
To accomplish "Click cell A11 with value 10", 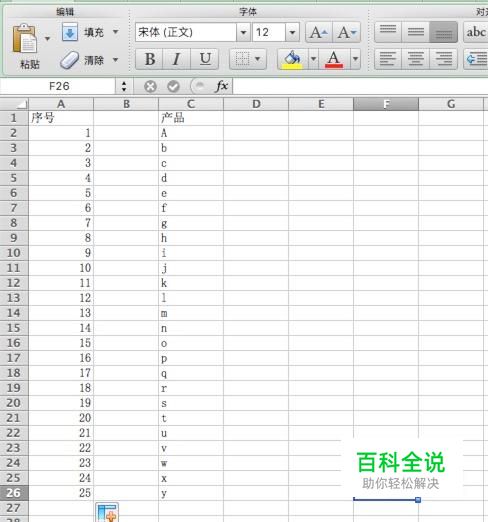I will coord(61,268).
